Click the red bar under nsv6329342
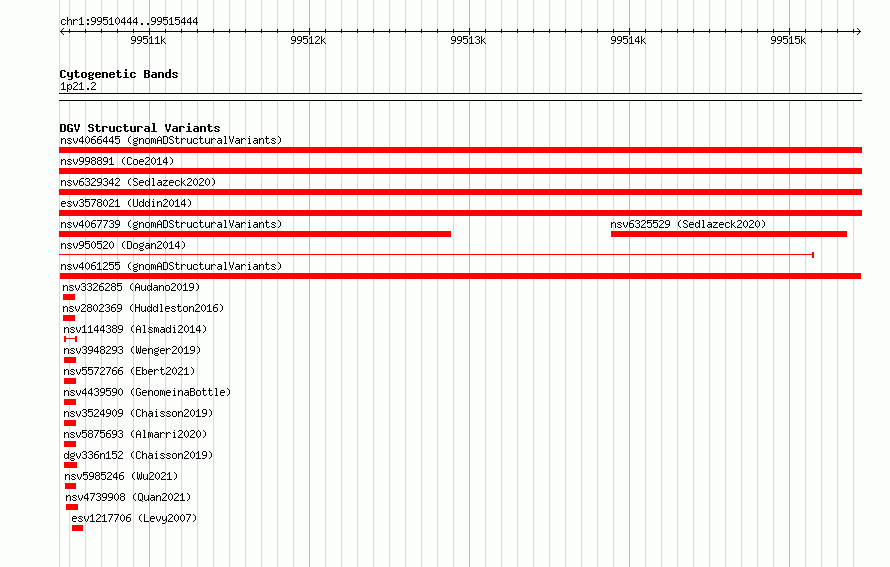Image resolution: width=890 pixels, height=567 pixels. (x=460, y=192)
